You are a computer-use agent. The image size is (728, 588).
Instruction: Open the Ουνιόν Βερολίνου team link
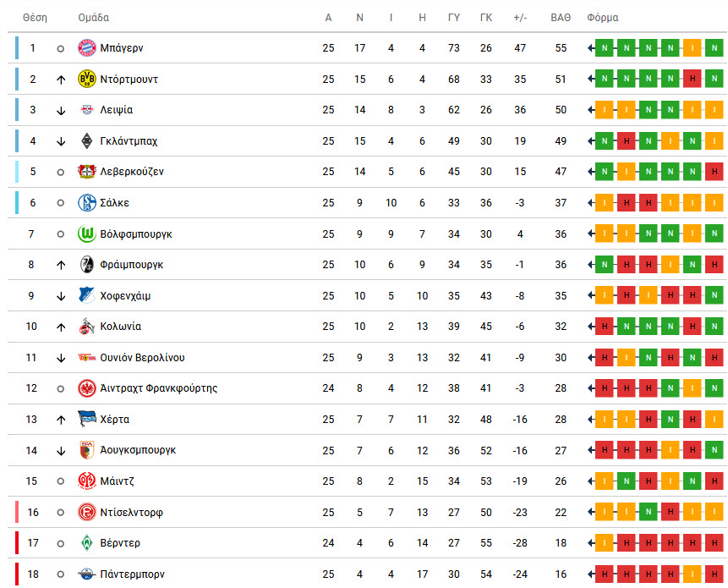[x=143, y=358]
